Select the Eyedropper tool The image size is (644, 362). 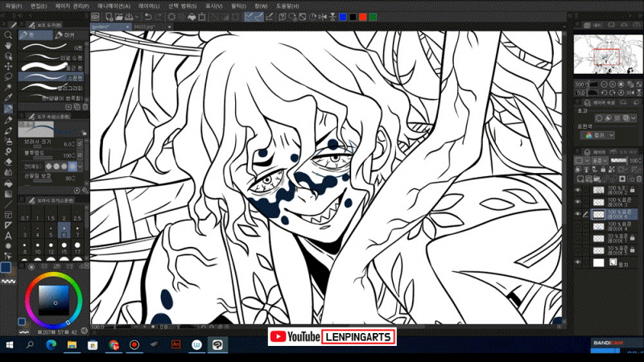[8, 97]
